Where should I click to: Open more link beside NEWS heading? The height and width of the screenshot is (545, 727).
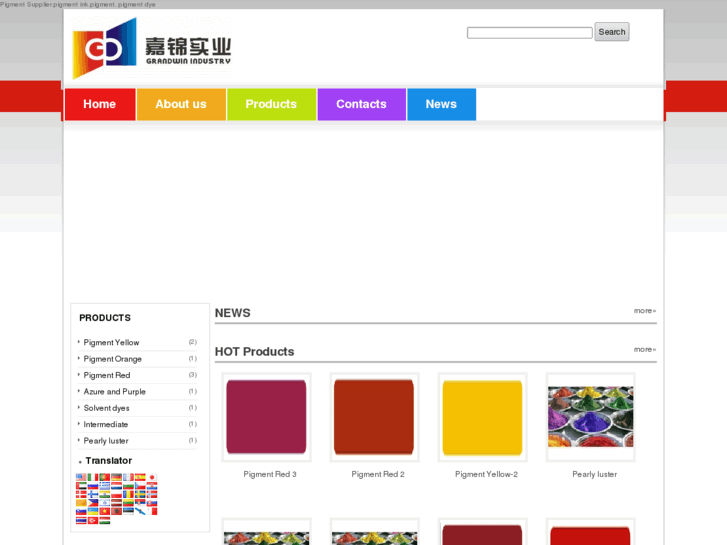pyautogui.click(x=645, y=311)
